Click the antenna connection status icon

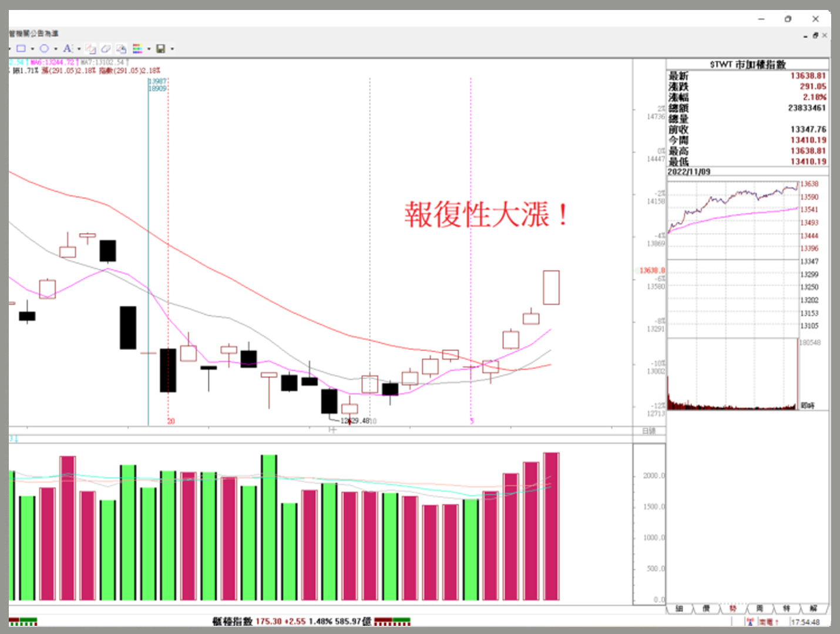[750, 622]
